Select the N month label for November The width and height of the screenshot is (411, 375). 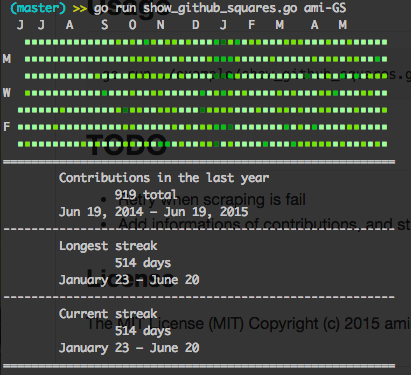pos(161,25)
